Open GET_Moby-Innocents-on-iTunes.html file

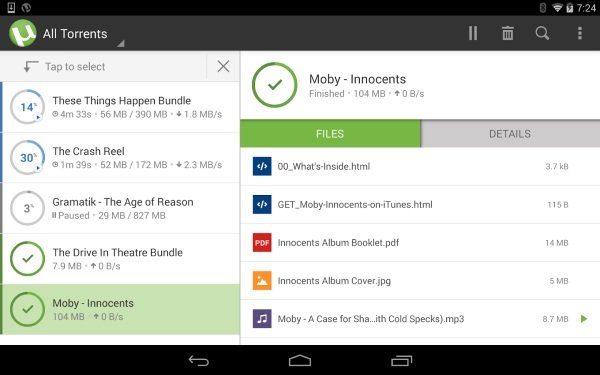tap(420, 205)
